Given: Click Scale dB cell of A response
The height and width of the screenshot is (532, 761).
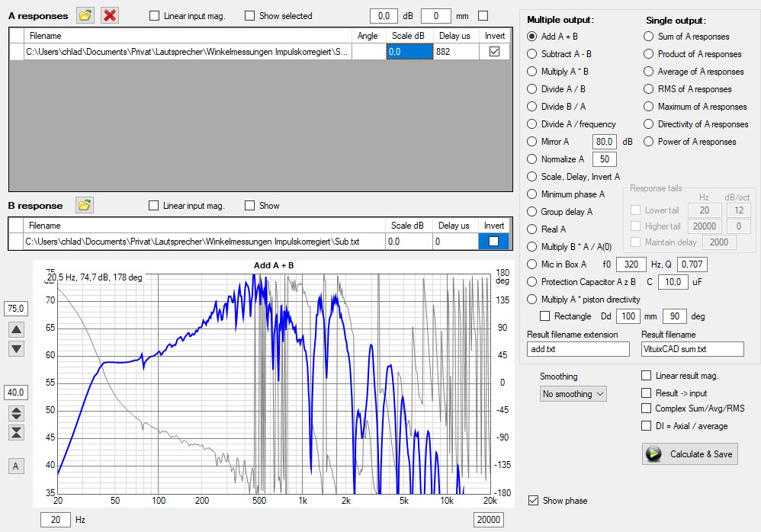Looking at the screenshot, I should point(409,51).
